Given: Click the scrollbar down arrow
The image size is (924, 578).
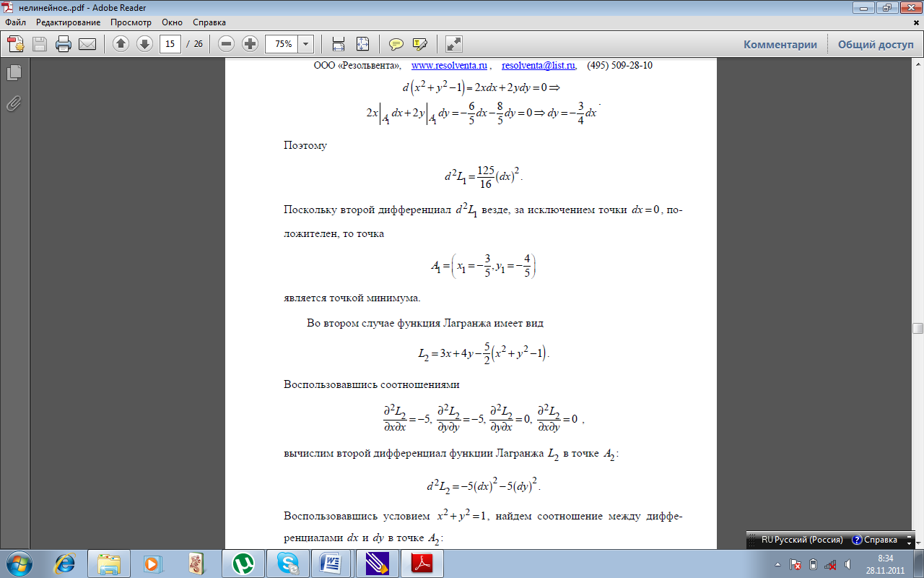Looking at the screenshot, I should pyautogui.click(x=918, y=544).
